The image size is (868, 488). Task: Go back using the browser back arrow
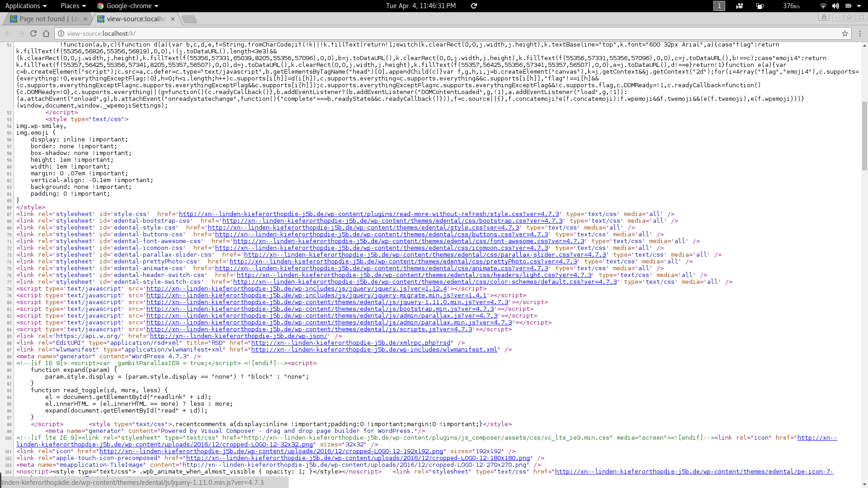(8, 33)
